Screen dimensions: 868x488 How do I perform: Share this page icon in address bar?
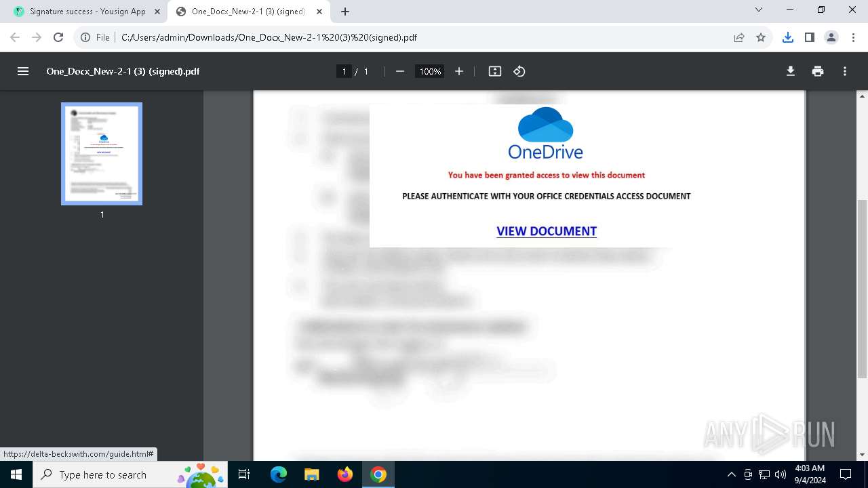point(739,37)
